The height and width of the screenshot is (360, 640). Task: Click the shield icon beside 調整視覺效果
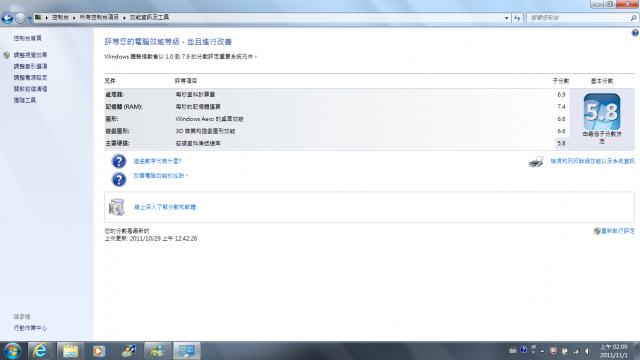pyautogui.click(x=7, y=55)
